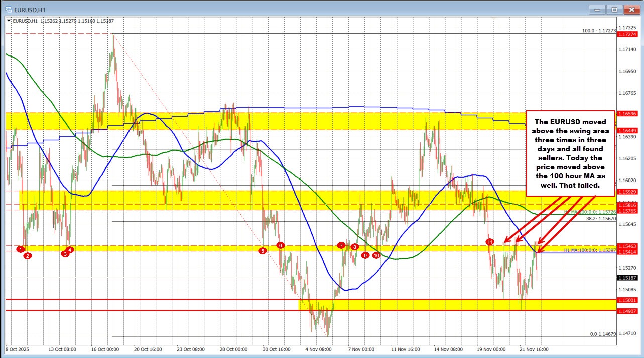Screen dimensions: 644x358
Task: Select the red-bordered annotation text box
Action: coord(570,153)
